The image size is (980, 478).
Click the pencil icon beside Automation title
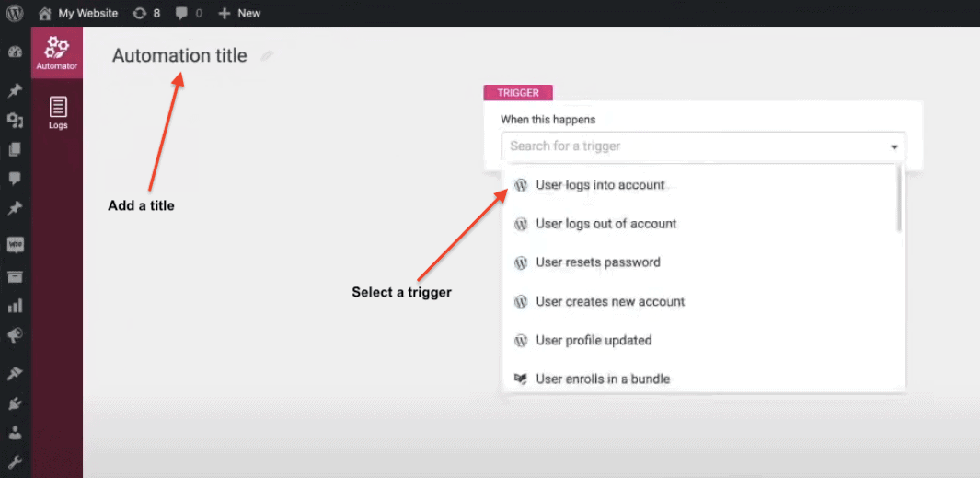[x=267, y=56]
